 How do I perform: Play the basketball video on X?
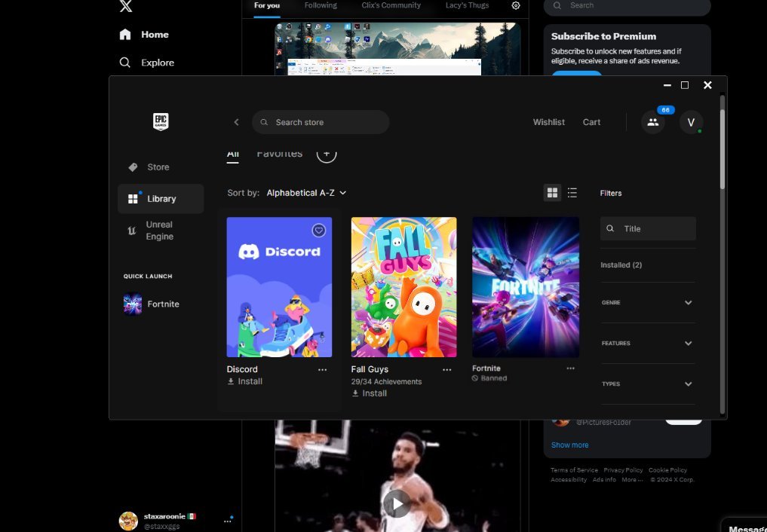397,503
